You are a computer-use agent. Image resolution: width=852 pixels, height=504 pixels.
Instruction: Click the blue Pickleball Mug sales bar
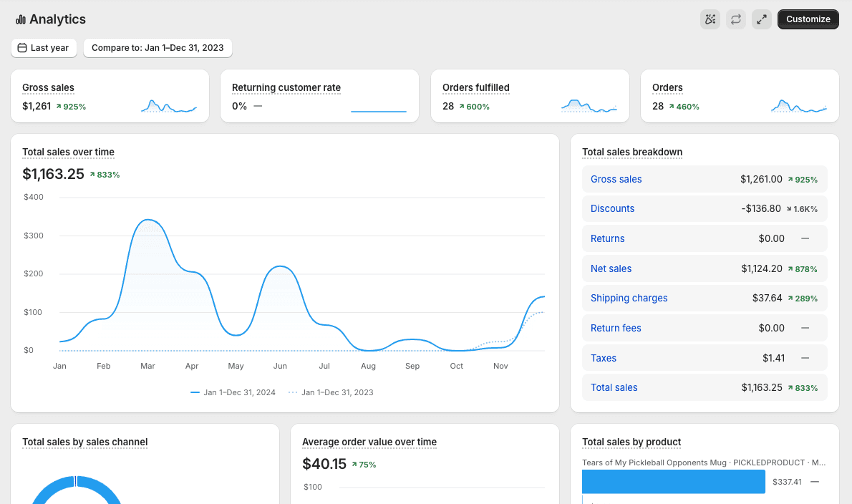coord(673,482)
